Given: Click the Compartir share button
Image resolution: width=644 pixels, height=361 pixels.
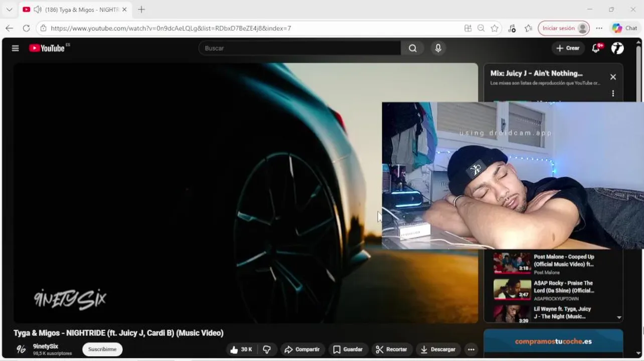Looking at the screenshot, I should pos(302,349).
